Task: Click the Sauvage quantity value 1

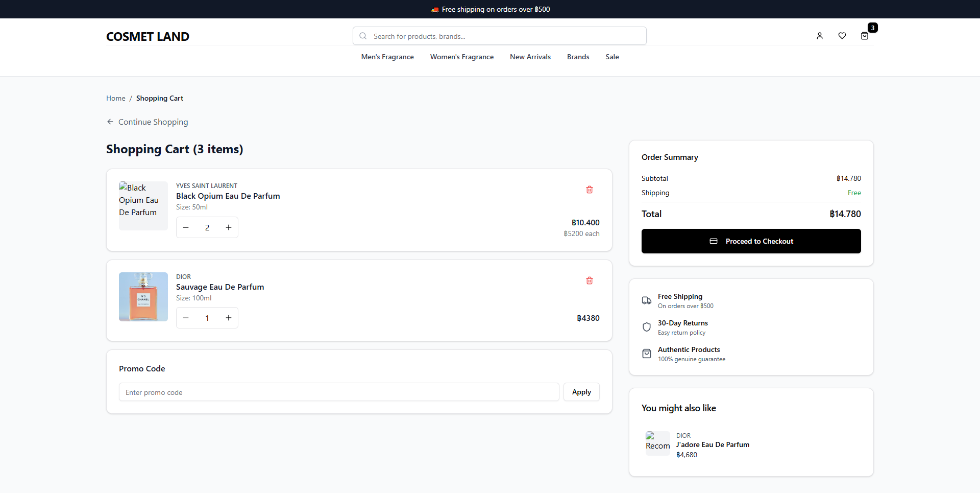Action: coord(207,318)
